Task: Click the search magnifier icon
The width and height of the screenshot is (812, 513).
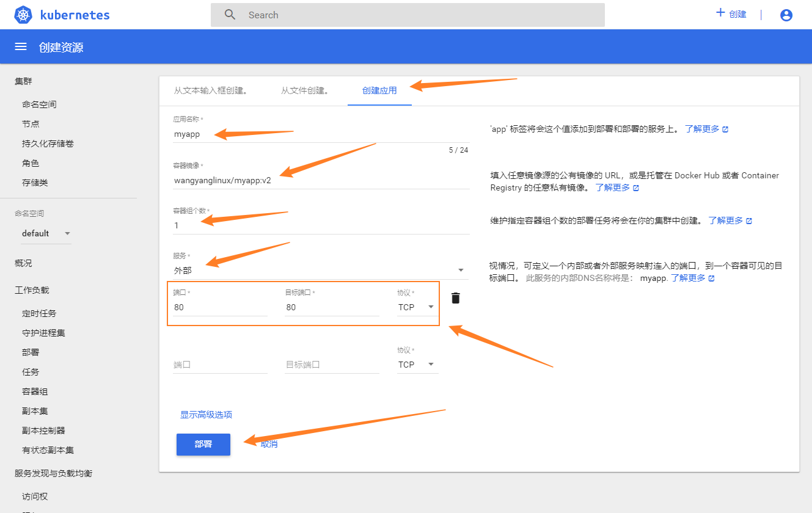Action: pos(230,15)
